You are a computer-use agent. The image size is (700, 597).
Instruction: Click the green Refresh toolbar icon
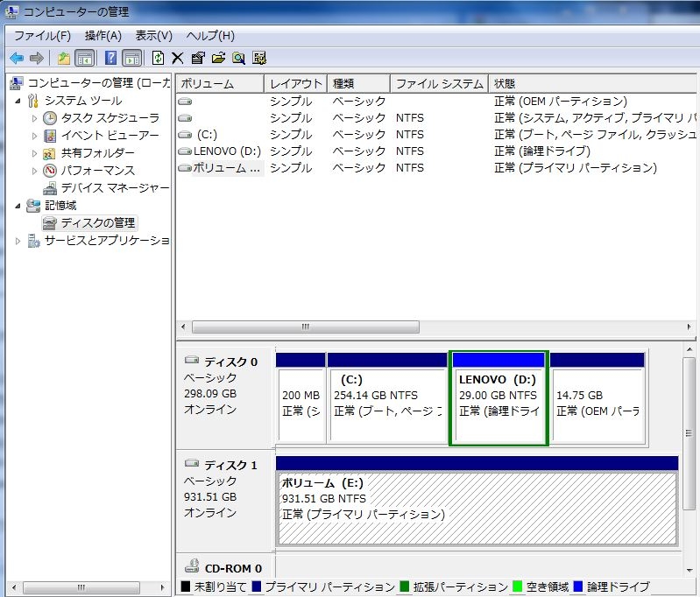tap(158, 58)
